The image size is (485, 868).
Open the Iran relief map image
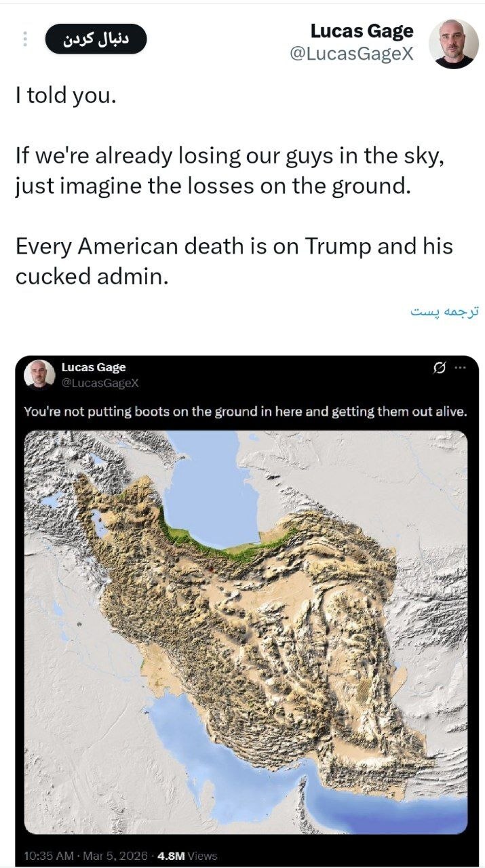point(246,631)
